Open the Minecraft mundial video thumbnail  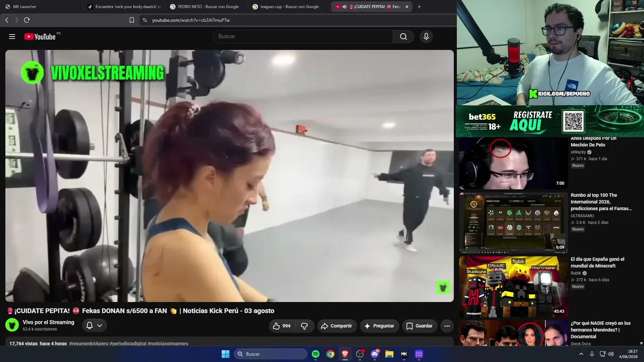(x=513, y=287)
